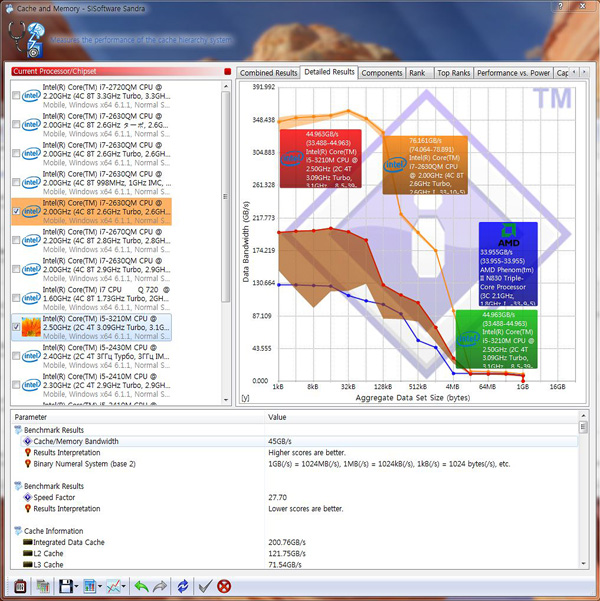Uncheck the i5-3210M checkbox
600x601 pixels.
(16, 327)
